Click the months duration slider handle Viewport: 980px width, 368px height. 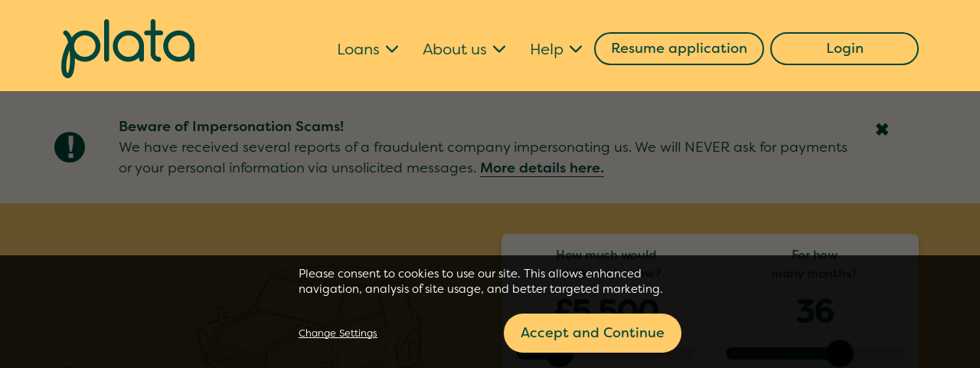[840, 353]
